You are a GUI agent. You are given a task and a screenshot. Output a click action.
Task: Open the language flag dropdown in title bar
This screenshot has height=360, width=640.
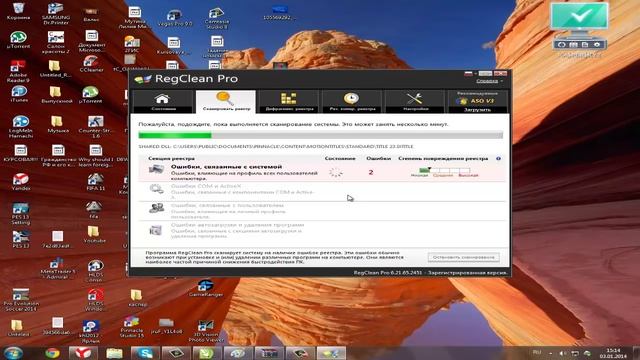coord(470,73)
